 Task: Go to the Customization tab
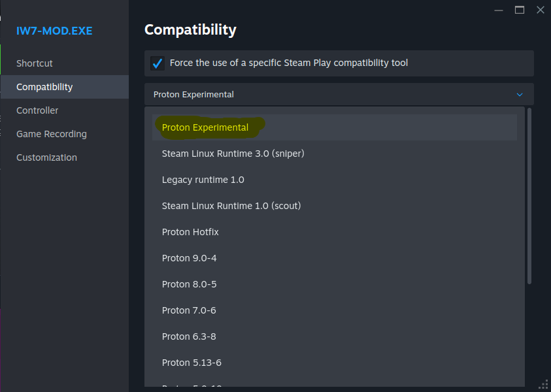click(46, 157)
